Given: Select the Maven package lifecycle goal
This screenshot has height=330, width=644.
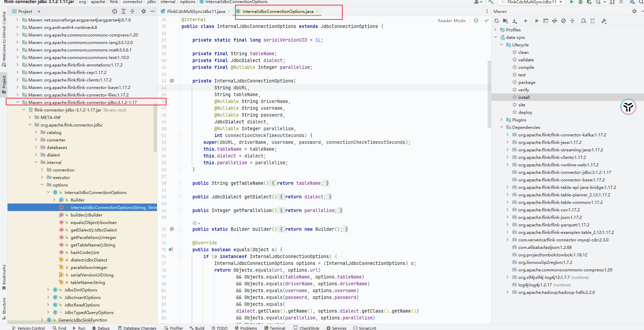Looking at the screenshot, I should point(527,82).
